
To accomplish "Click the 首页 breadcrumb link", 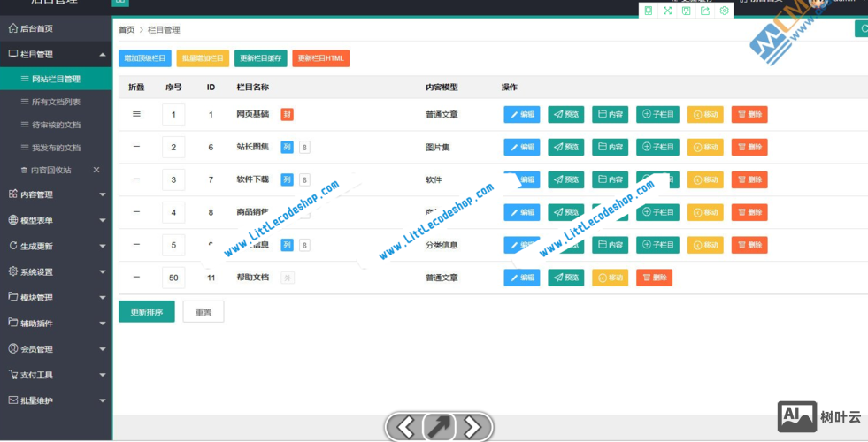I will (127, 30).
